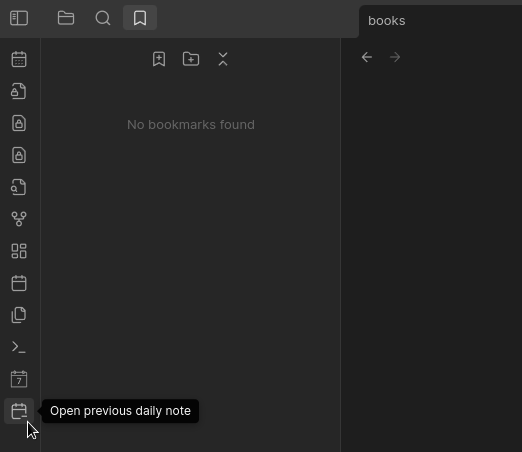Switch to the books note tab
Screen dimensions: 522x452
click(x=387, y=21)
